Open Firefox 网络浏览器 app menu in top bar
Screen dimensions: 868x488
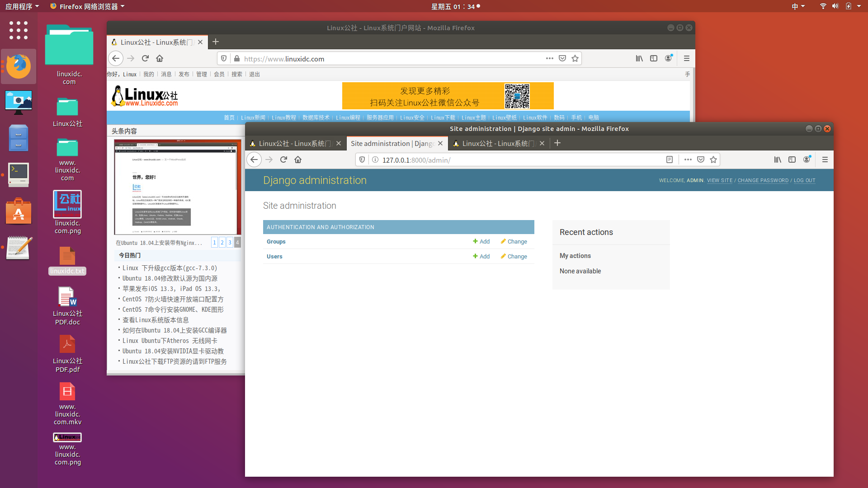tap(87, 6)
